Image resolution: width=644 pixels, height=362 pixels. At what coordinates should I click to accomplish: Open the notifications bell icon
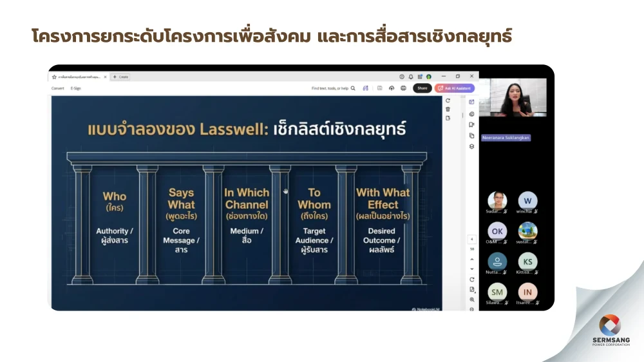[411, 77]
